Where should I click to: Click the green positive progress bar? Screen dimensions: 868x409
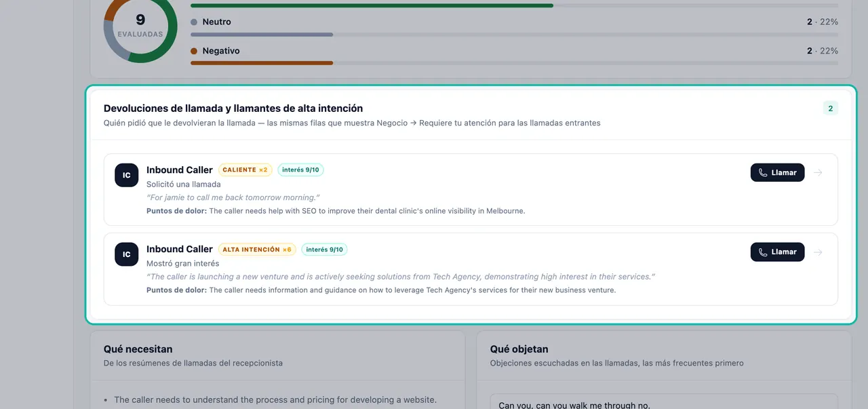click(x=514, y=5)
